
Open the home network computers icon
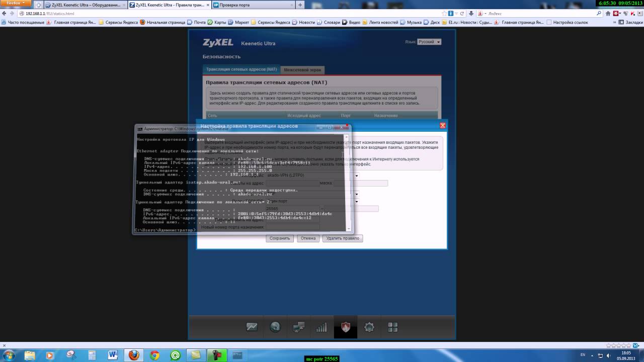coord(299,327)
